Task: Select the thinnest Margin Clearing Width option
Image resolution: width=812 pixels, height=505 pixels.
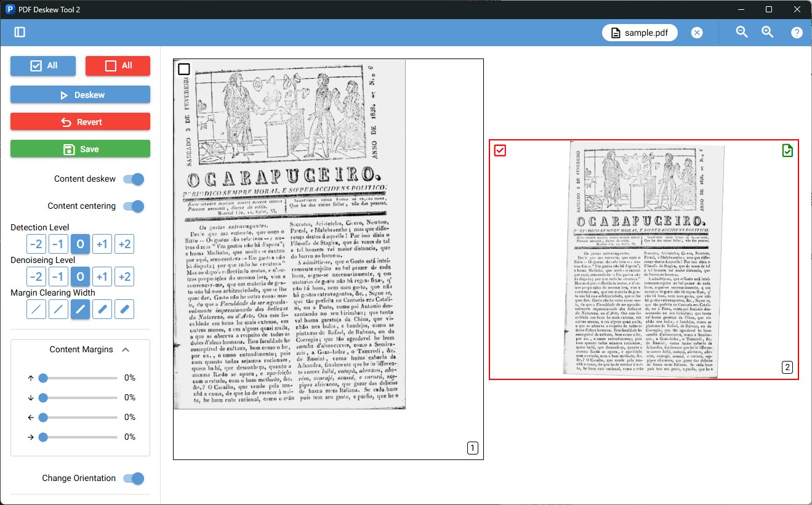Action: click(36, 309)
